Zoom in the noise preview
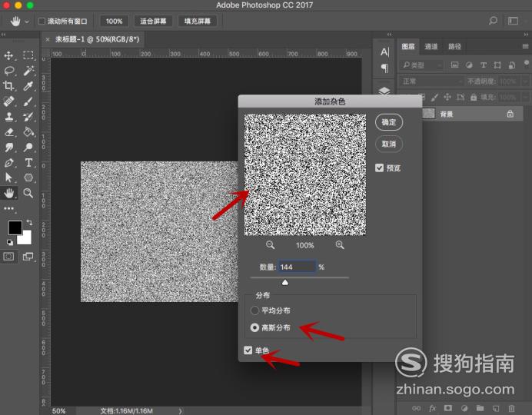Viewport: 532px width, 415px height. (340, 245)
